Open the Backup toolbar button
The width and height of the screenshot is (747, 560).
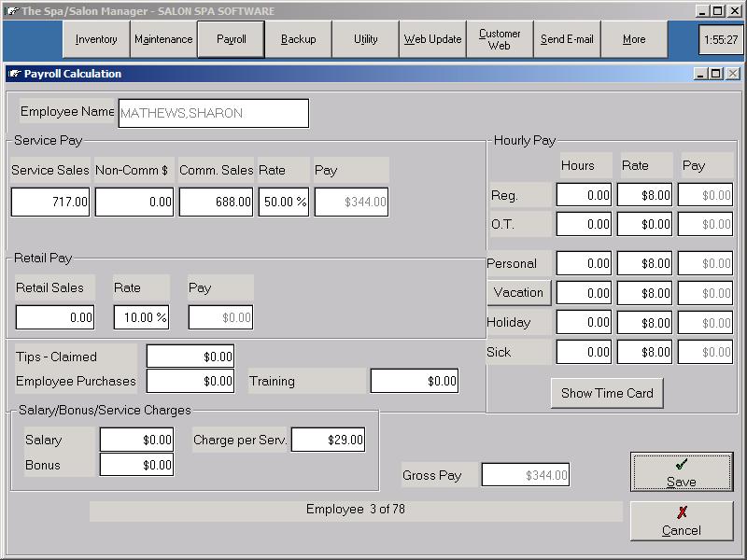pyautogui.click(x=298, y=39)
